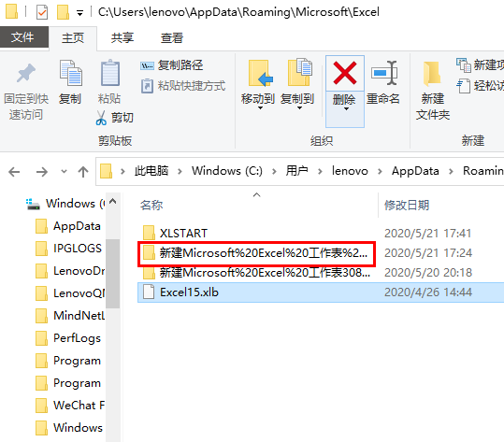Screen dimensions: 504x442
Task: Click the scissors Cut (剪切) icon
Action: (101, 118)
